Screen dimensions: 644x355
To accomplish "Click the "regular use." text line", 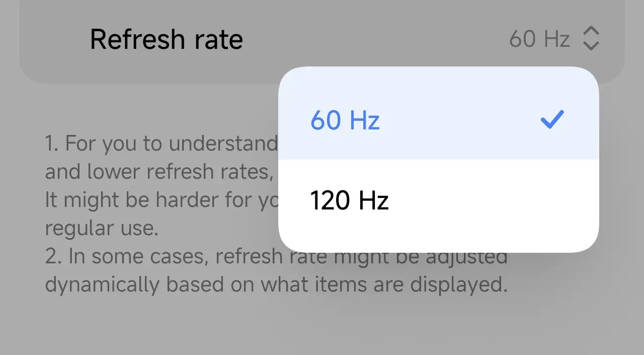I will (x=102, y=229).
